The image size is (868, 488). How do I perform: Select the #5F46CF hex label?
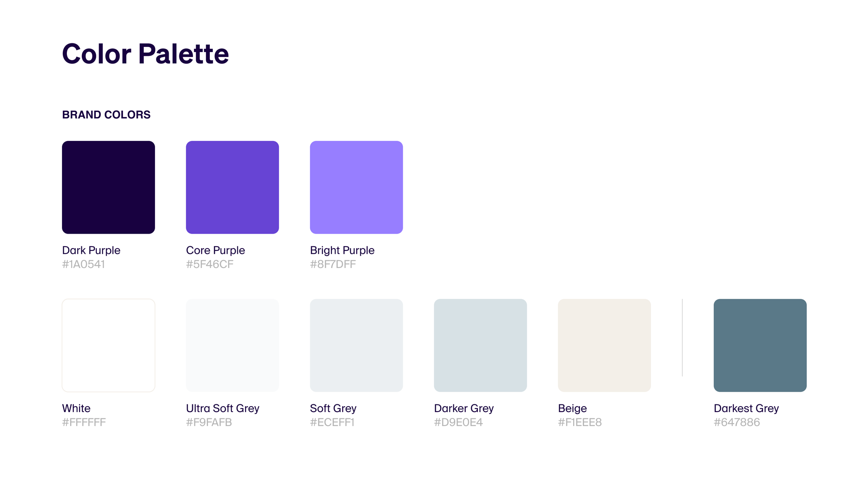[x=210, y=264]
